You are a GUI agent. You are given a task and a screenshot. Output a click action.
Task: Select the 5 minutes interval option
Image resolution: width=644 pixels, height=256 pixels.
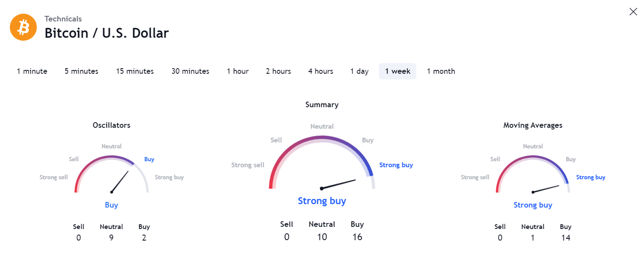pos(81,71)
